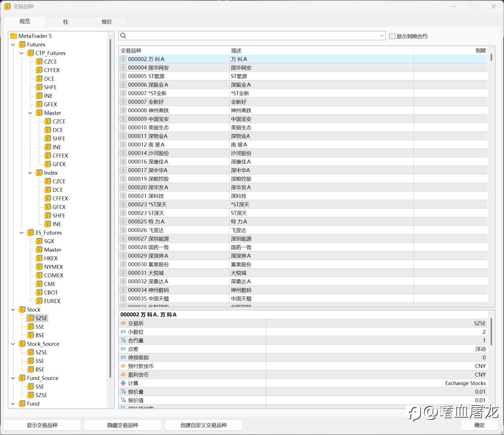The width and height of the screenshot is (504, 435).
Task: Click the 创建自定义交易品种 button
Action: click(204, 425)
